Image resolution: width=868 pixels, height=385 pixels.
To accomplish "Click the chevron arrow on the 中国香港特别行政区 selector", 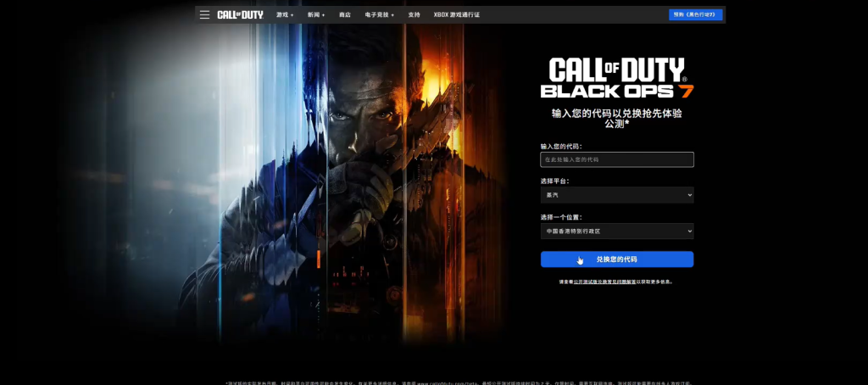I will pyautogui.click(x=689, y=231).
